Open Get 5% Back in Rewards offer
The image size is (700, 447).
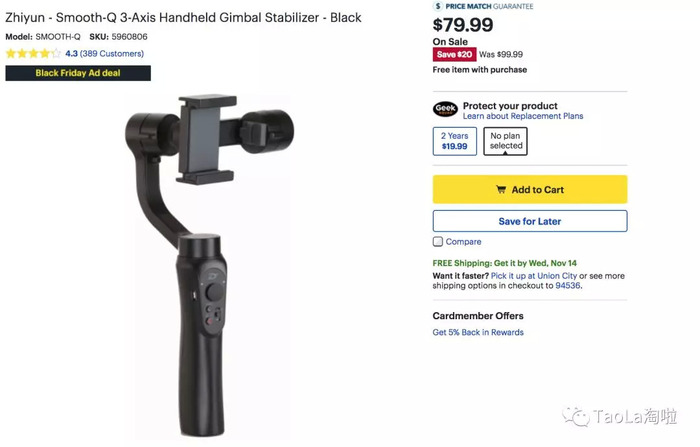tap(478, 332)
